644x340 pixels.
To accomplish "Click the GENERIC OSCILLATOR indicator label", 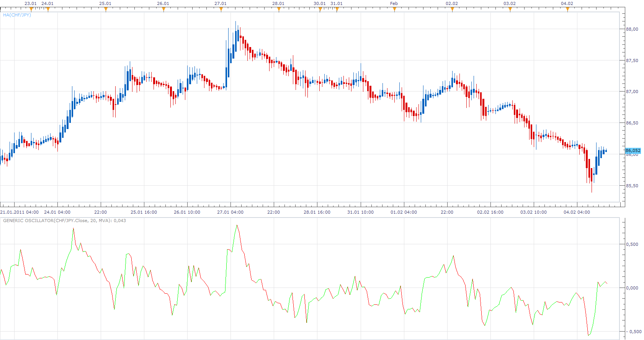I will coord(64,221).
